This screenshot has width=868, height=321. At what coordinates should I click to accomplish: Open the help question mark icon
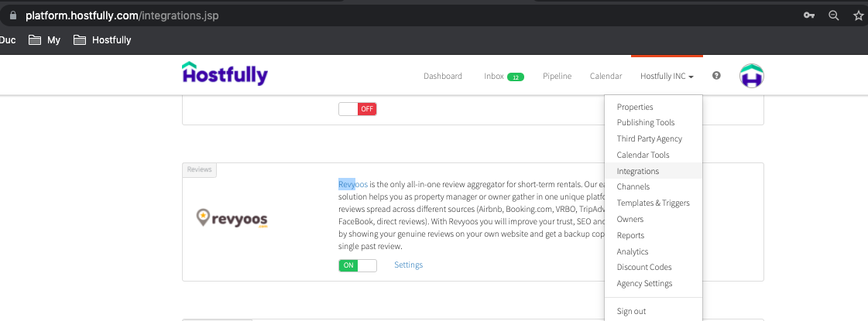[716, 76]
